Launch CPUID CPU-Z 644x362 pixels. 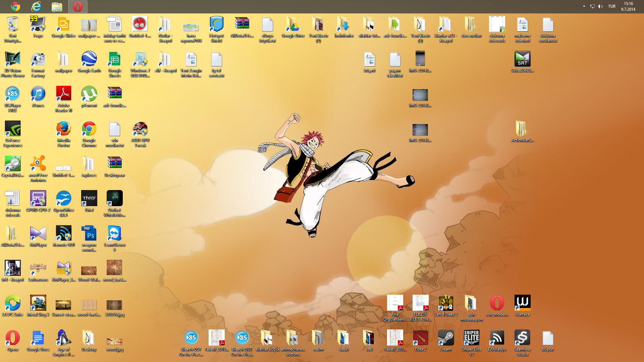pyautogui.click(x=38, y=201)
